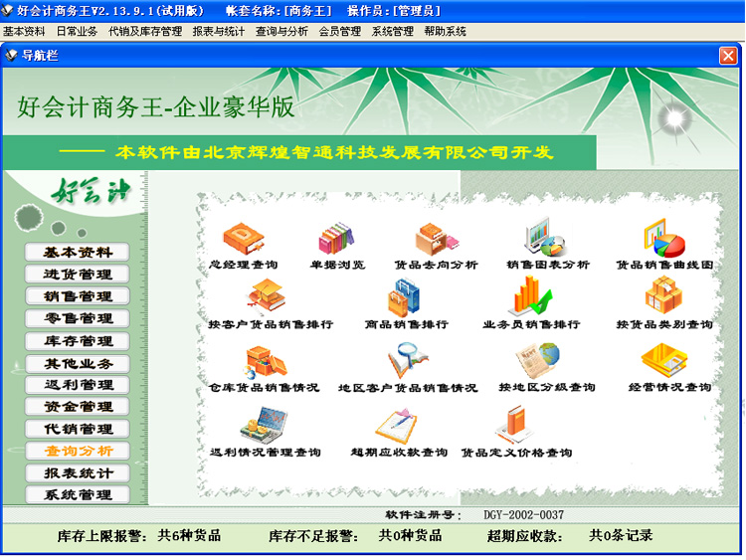The width and height of the screenshot is (746, 560).
Task: Open the 销售图表分析 icon
Action: tap(546, 238)
